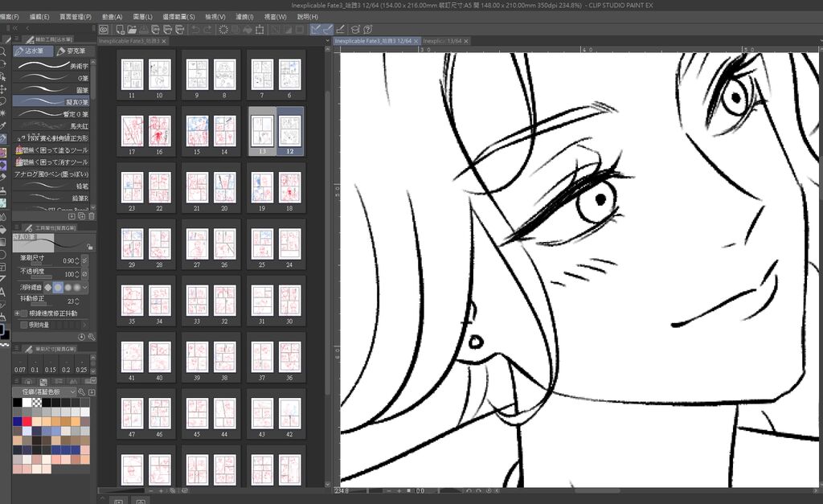
Task: Switch to the 麥克筆 sub tool group
Action: [74, 51]
